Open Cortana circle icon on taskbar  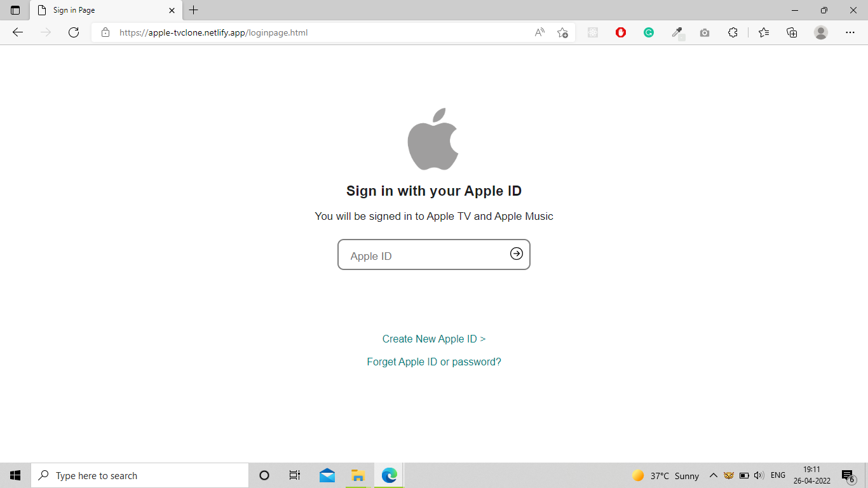pos(264,475)
